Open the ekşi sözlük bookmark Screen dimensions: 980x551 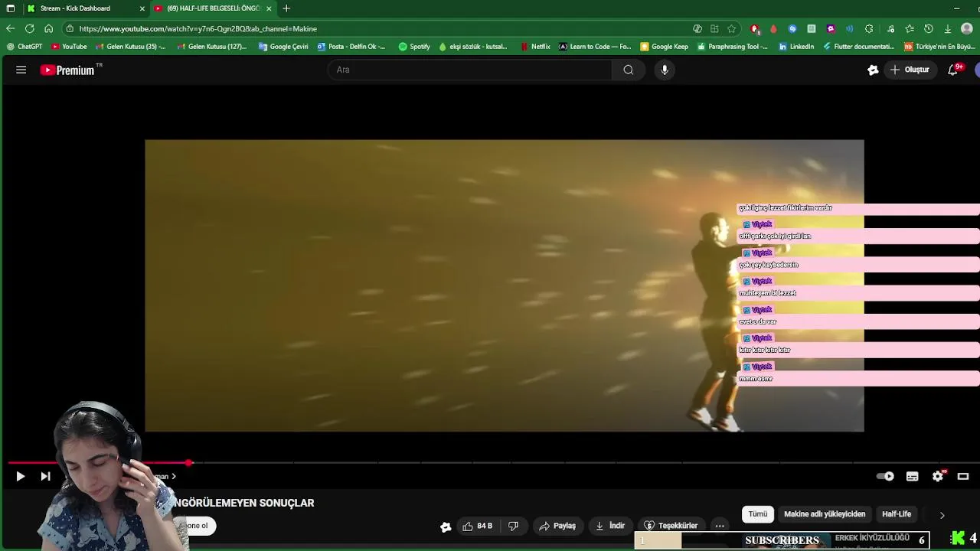coord(472,47)
